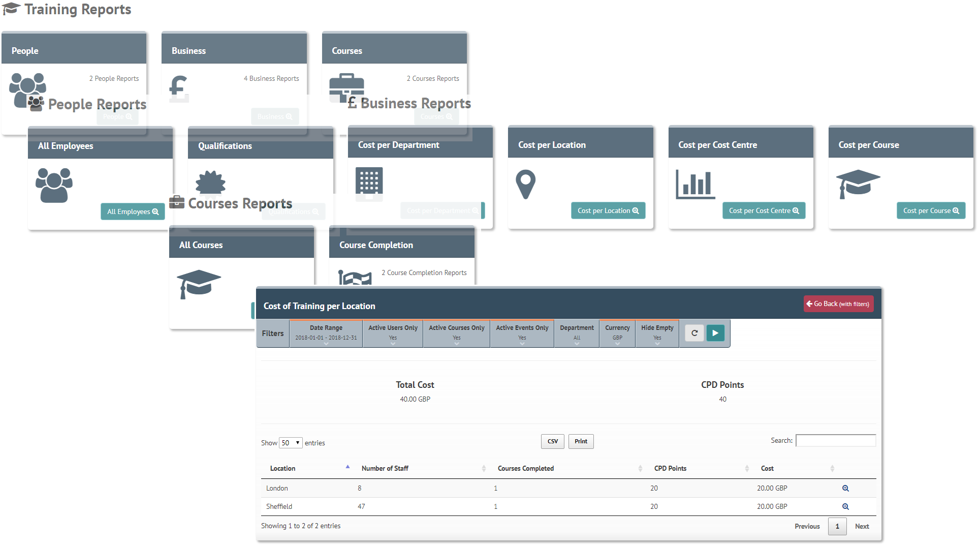Viewport: 980px width, 547px height.
Task: Click the '2 People Reports' text
Action: coord(114,78)
